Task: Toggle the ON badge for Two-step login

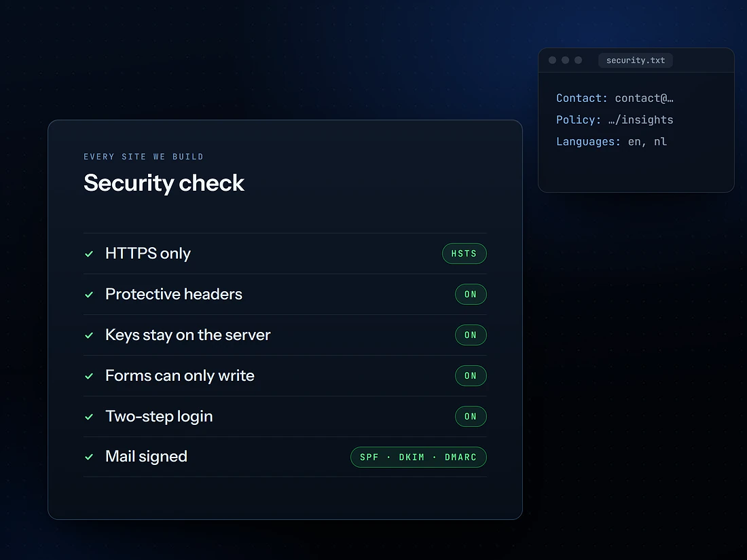Action: 471,416
